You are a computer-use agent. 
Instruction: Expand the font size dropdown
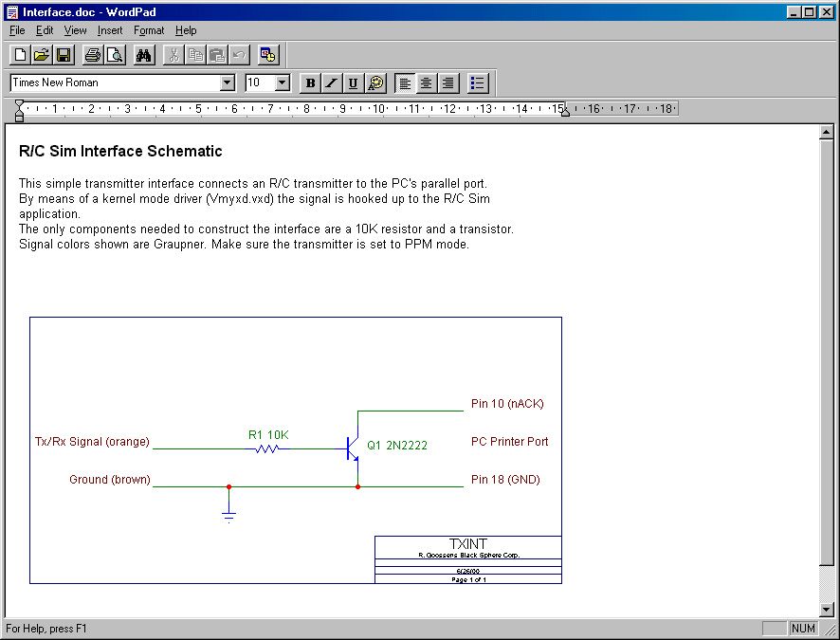(x=282, y=83)
